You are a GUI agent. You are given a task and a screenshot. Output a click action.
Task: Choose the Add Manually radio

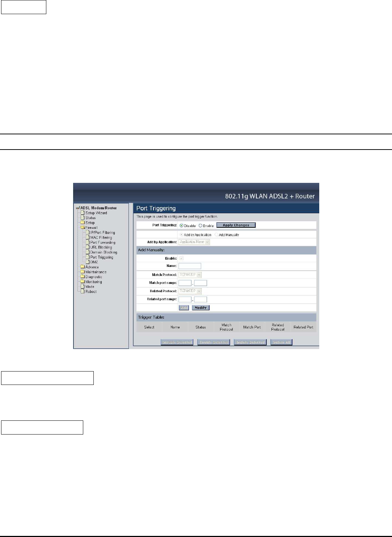(216, 235)
